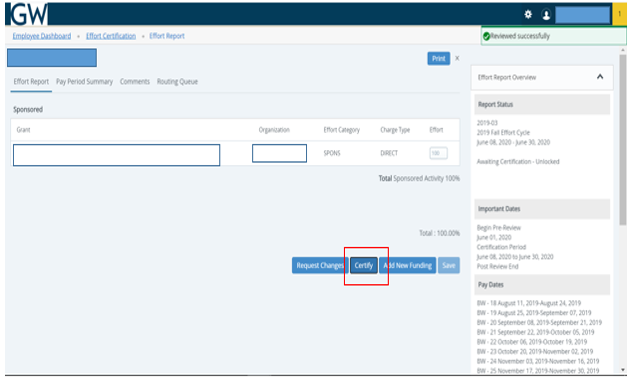Viewport: 632px width, 378px height.
Task: Click the Sponsored section label
Action: pos(28,109)
